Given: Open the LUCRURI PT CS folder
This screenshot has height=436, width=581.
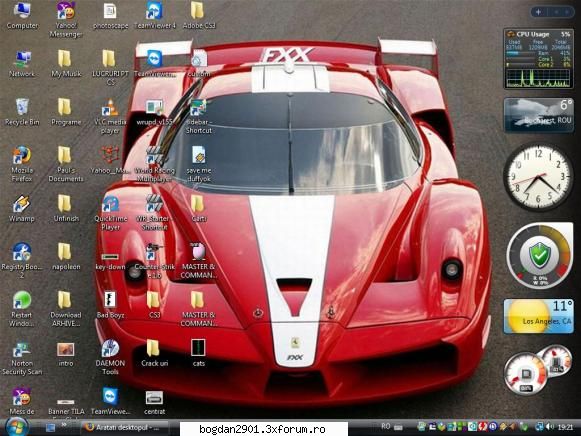Looking at the screenshot, I should click(x=110, y=68).
